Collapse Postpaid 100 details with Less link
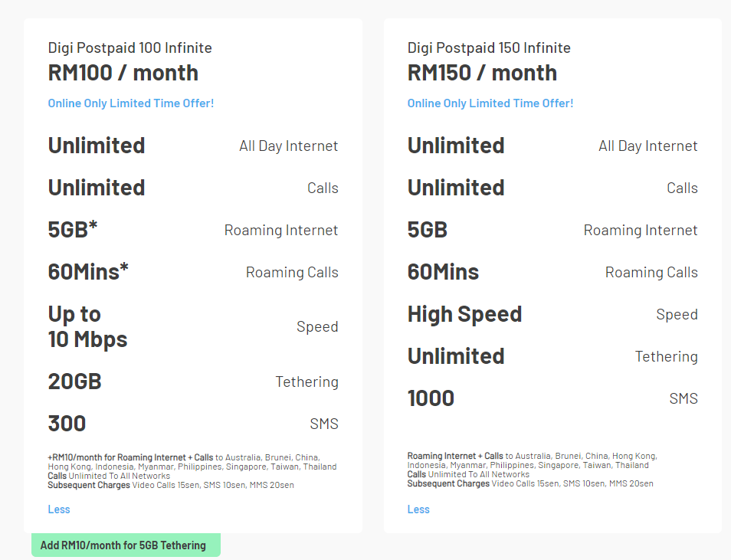The height and width of the screenshot is (560, 731). click(x=59, y=509)
